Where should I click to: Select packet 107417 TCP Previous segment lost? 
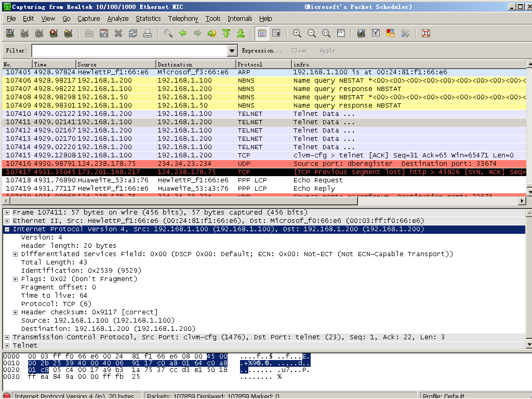coord(264,172)
